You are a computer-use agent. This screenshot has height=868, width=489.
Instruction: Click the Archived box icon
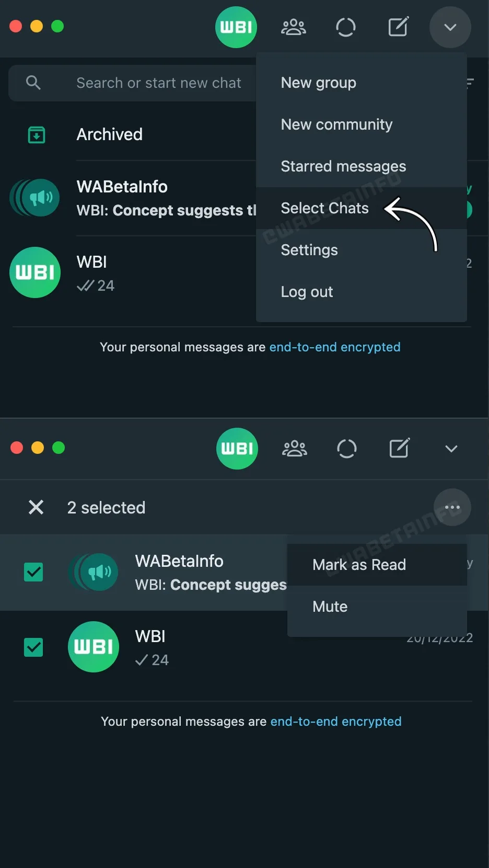[37, 135]
